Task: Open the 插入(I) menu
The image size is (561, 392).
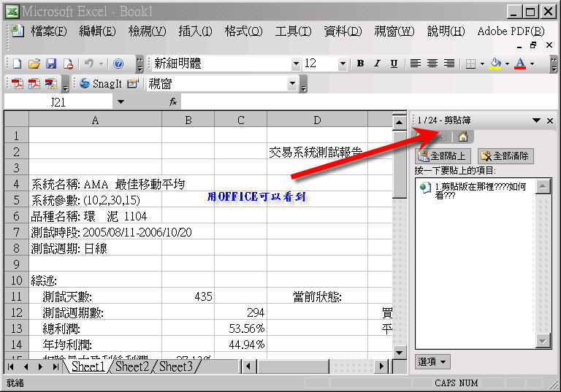Action: (x=195, y=31)
